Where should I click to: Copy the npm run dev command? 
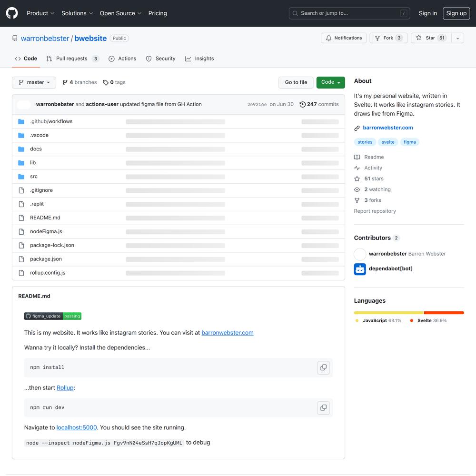pos(323,408)
